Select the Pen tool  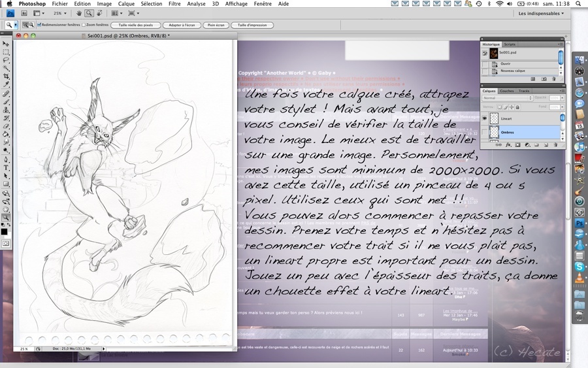(6, 158)
